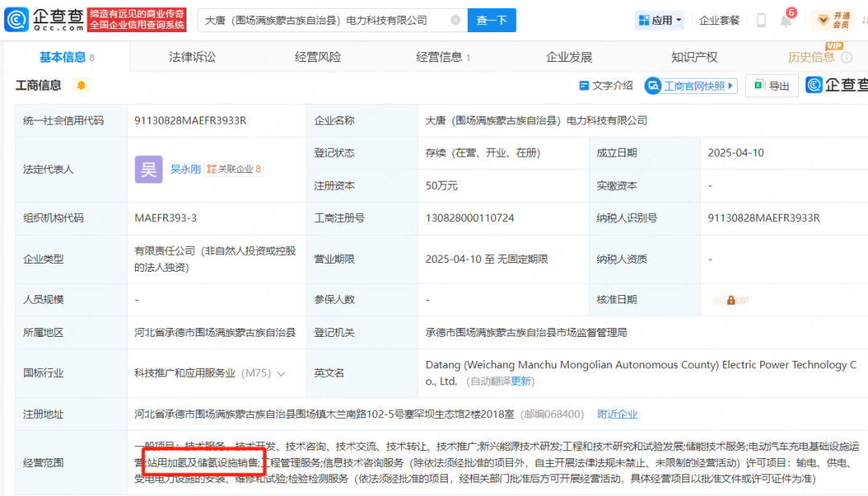Image resolution: width=868 pixels, height=496 pixels.
Task: Click the 文字介绍 button
Action: (606, 86)
